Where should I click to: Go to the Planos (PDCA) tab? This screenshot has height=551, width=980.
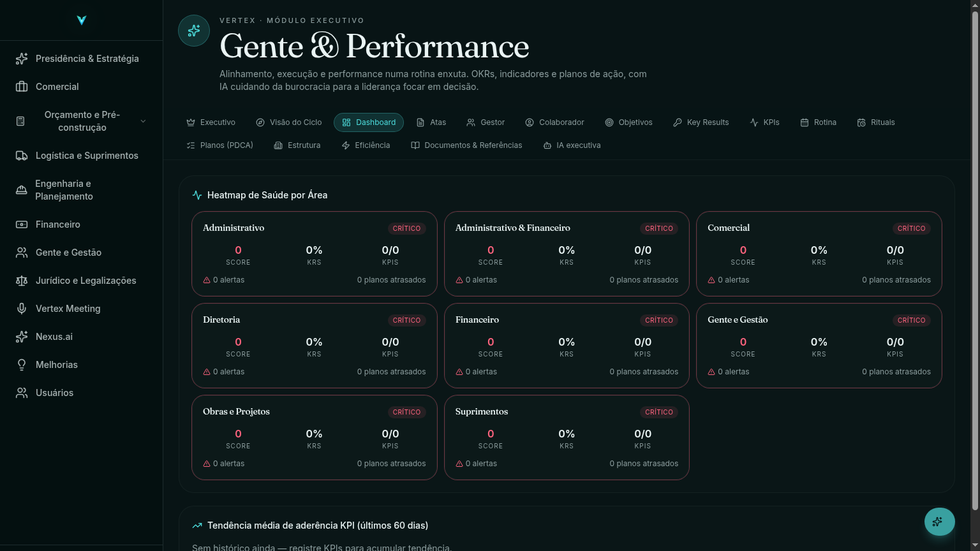[x=219, y=145]
